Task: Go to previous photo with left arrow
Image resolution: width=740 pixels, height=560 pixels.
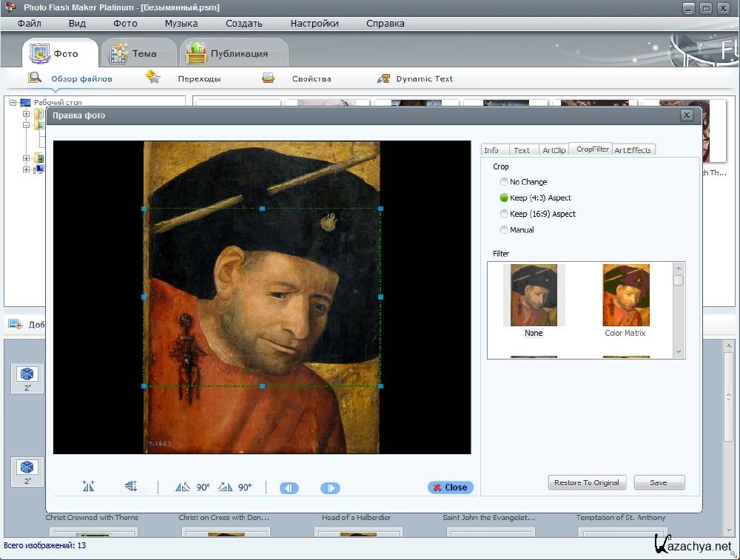Action: [x=289, y=488]
